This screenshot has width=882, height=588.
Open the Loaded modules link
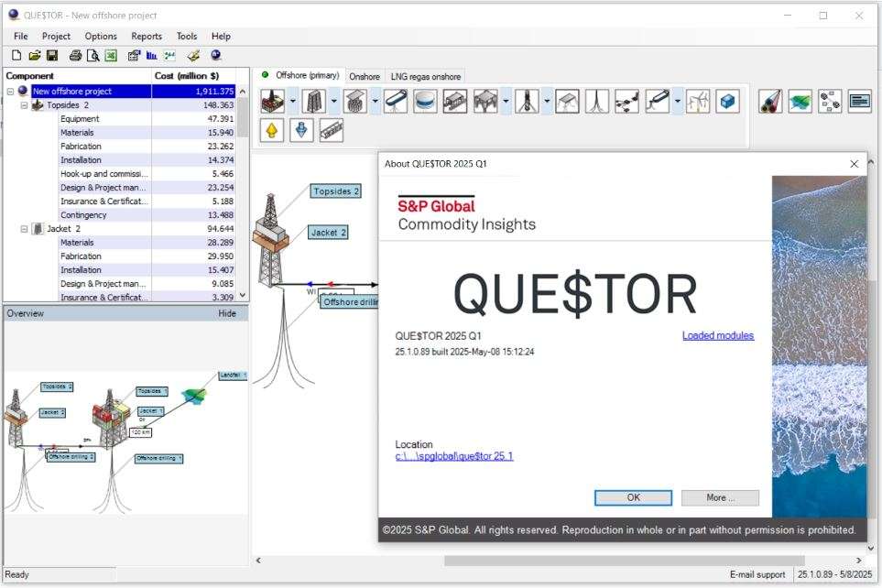[x=717, y=336]
